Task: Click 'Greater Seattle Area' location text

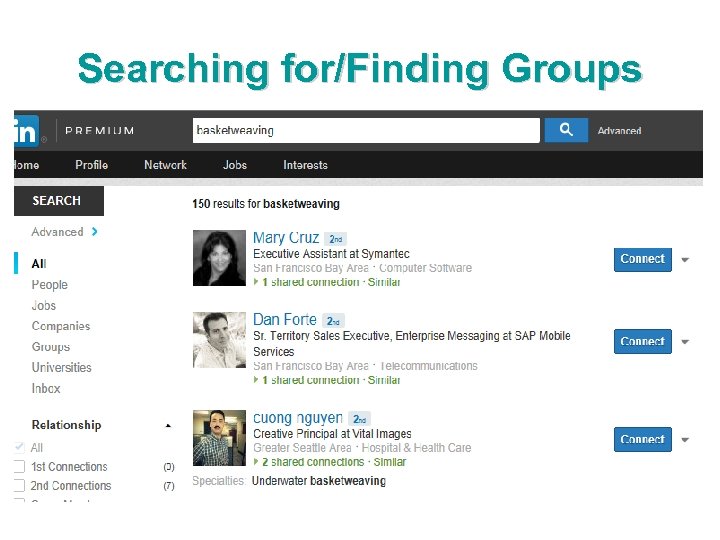Action: 302,448
